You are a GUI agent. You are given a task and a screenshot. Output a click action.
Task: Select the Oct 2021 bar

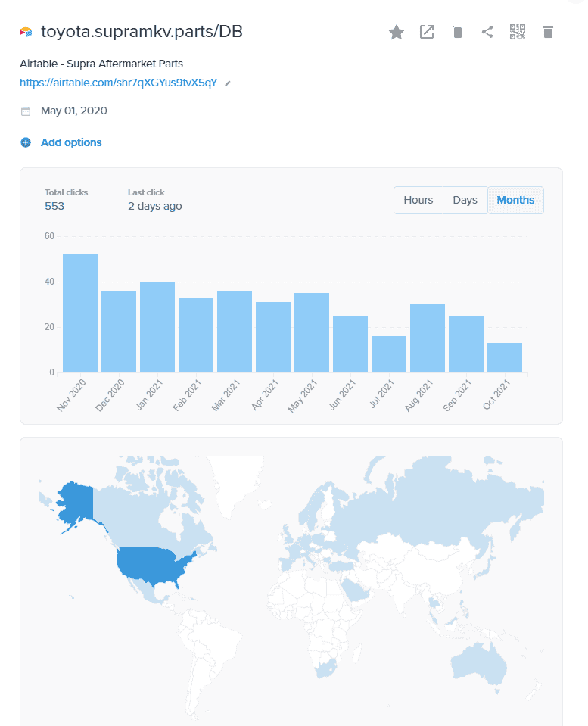coord(505,357)
